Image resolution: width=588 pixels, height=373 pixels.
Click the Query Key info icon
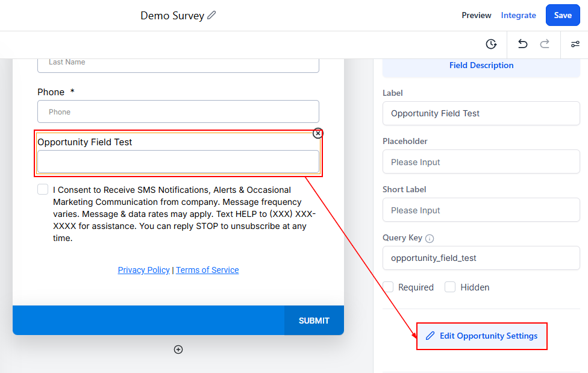coord(430,238)
